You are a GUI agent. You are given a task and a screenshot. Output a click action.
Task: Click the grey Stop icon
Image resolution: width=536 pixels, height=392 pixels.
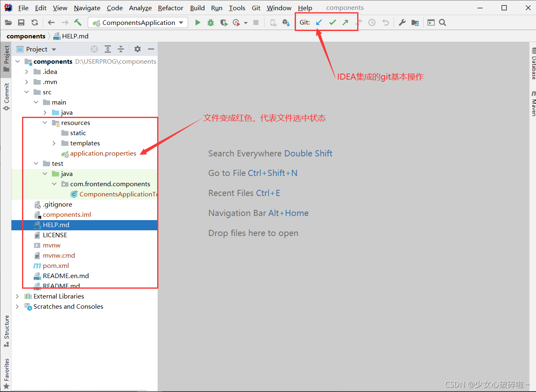(x=256, y=22)
